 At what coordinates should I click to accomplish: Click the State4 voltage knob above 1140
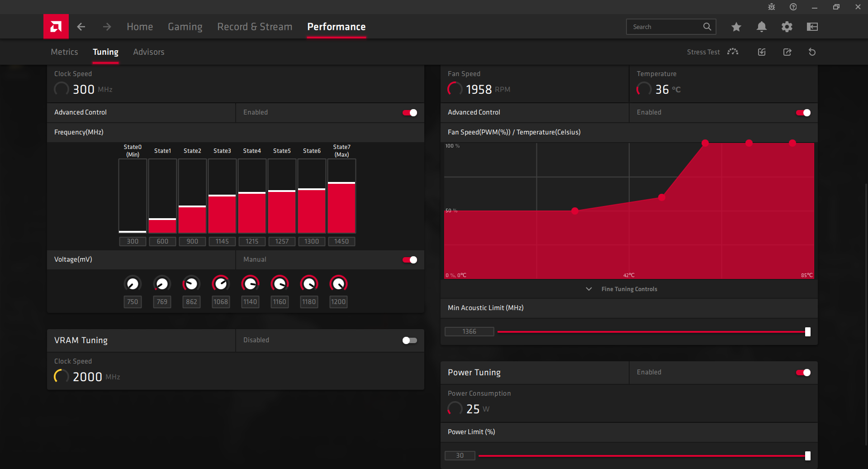pos(250,284)
